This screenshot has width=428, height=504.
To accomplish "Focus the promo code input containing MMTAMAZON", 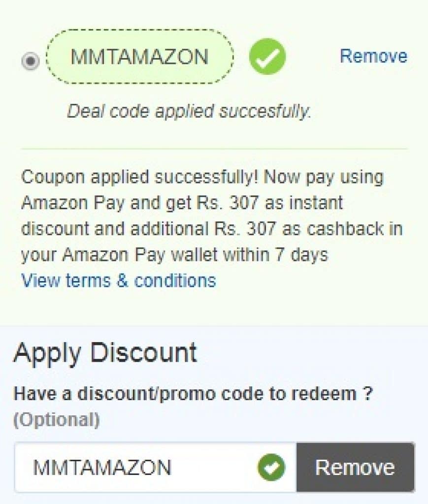I will (x=155, y=467).
